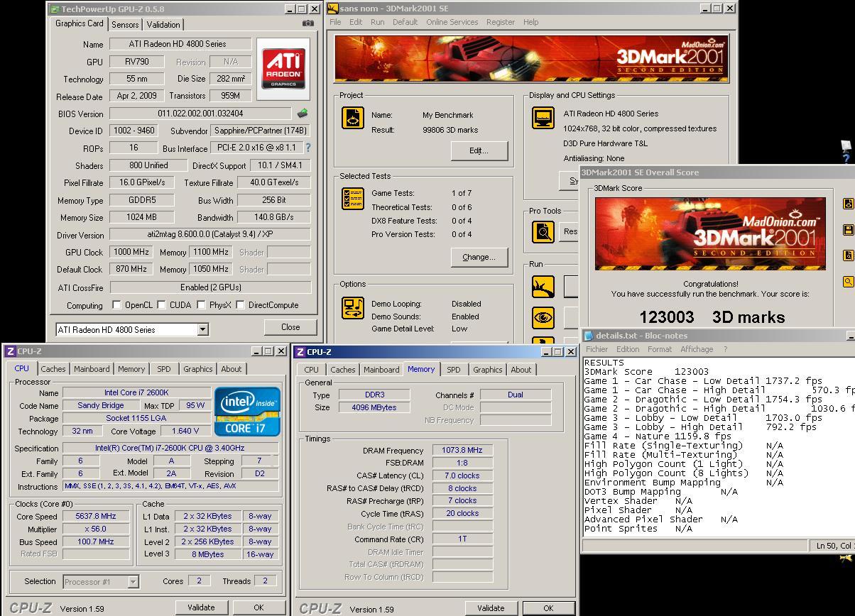855x616 pixels.
Task: Click the CAS# Latency 7.0 clocks value
Action: [462, 475]
